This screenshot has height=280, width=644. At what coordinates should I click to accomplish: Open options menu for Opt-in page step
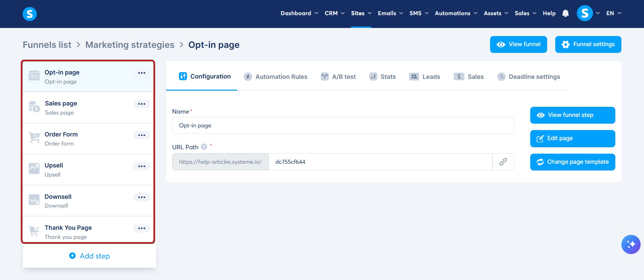coord(142,73)
